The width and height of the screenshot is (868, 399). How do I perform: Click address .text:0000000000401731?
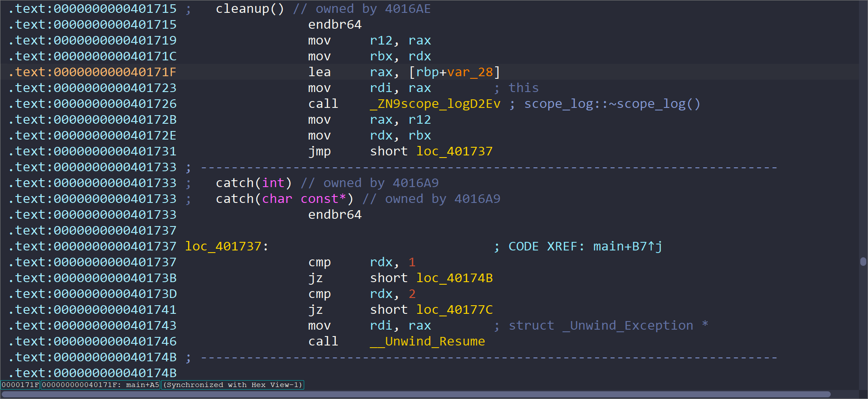pos(92,151)
